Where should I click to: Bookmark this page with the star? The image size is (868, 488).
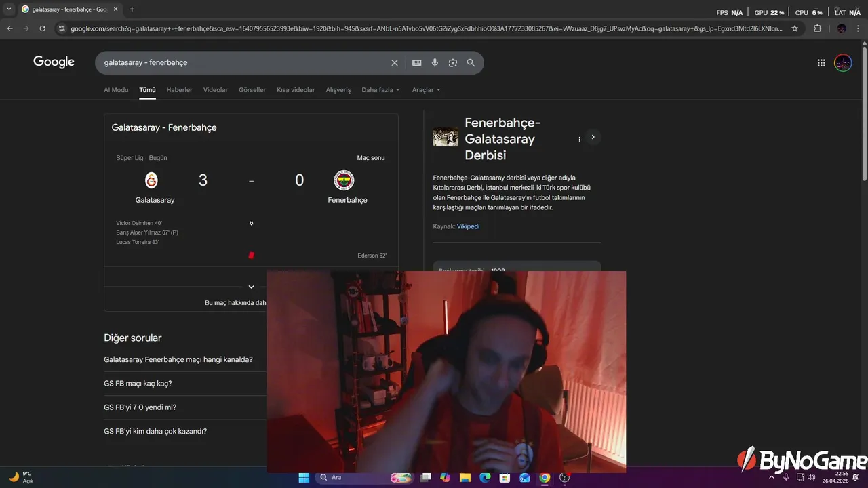tap(795, 28)
